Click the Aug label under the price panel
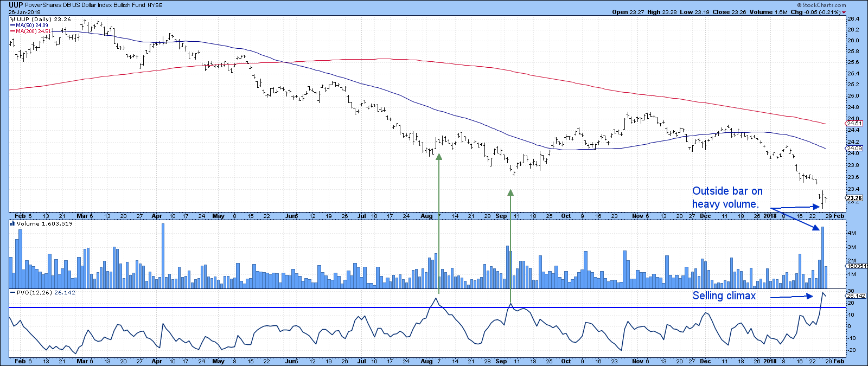Viewport: 868px width, 366px height. coord(426,216)
